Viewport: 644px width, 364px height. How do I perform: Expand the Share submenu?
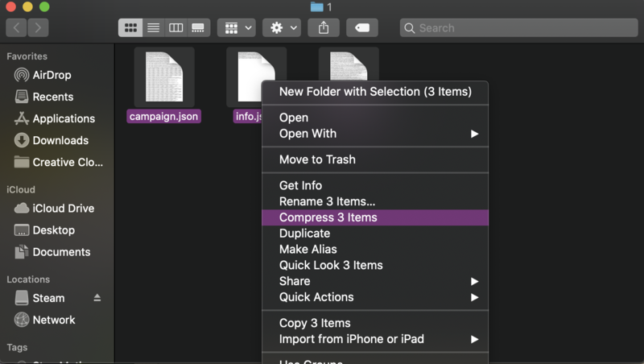(375, 281)
